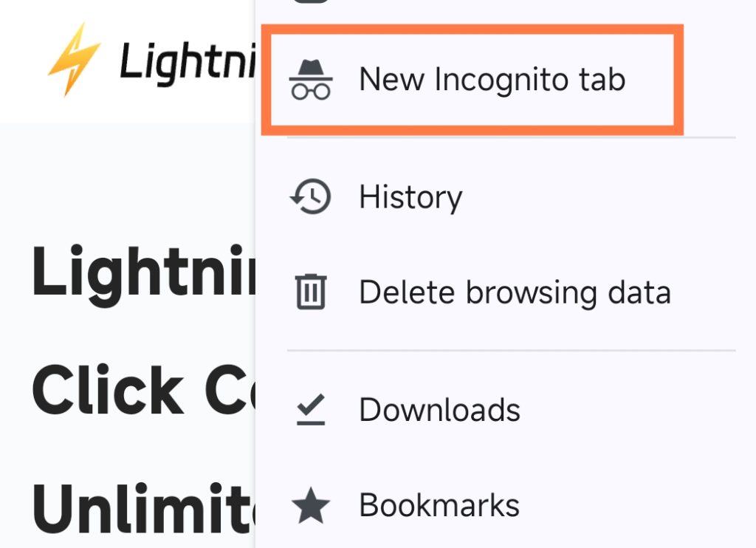Click the Incognito hat-and-glasses icon
Screen dimensions: 756x548
coord(311,80)
